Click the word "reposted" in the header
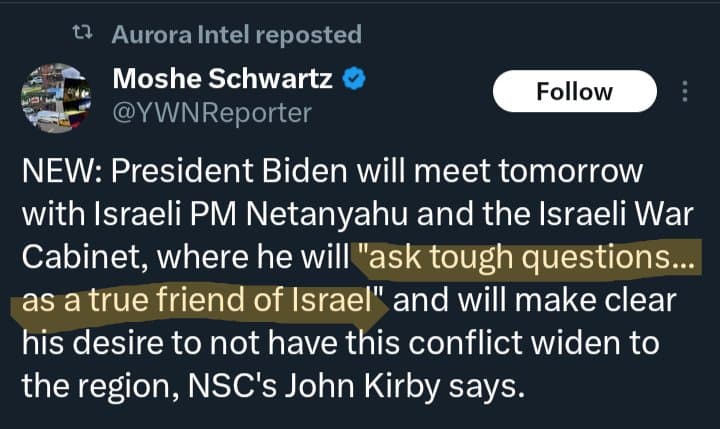Image resolution: width=720 pixels, height=429 pixels. pyautogui.click(x=308, y=35)
